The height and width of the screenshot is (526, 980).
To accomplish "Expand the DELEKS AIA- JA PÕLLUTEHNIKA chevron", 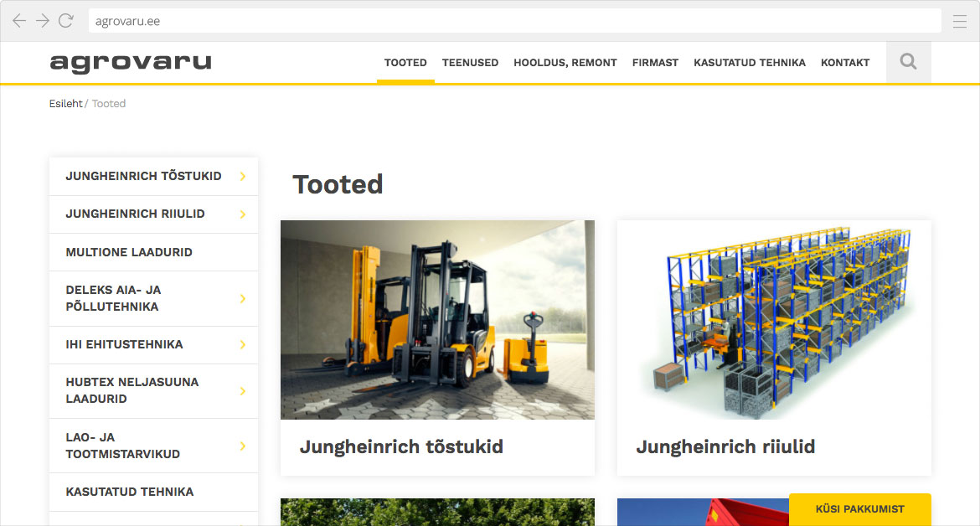I will click(243, 299).
